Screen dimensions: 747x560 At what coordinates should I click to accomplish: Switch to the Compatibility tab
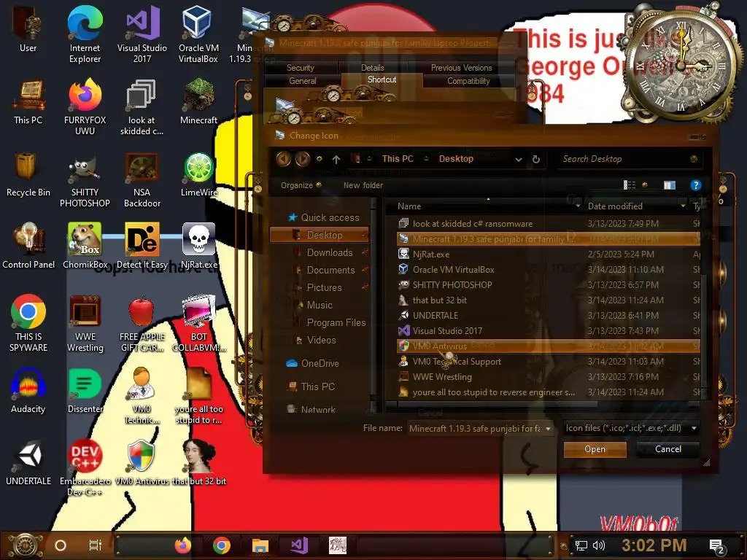point(468,81)
